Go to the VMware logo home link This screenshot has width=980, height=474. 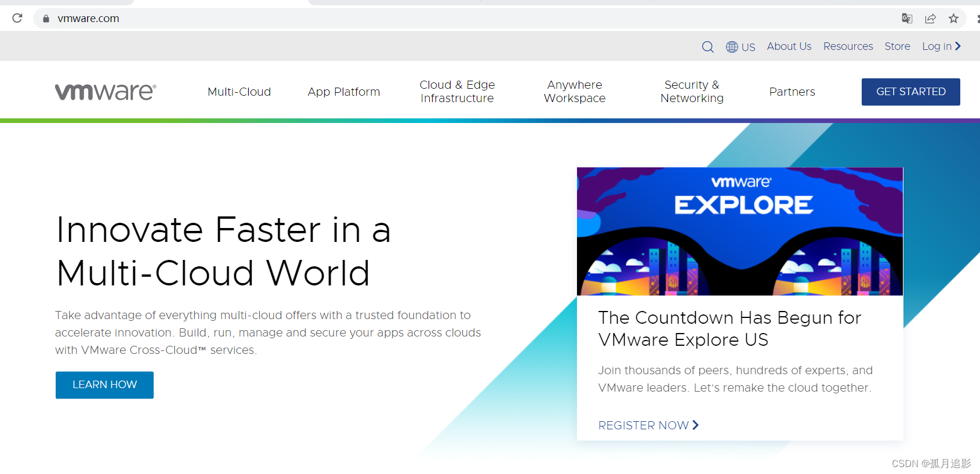tap(106, 92)
